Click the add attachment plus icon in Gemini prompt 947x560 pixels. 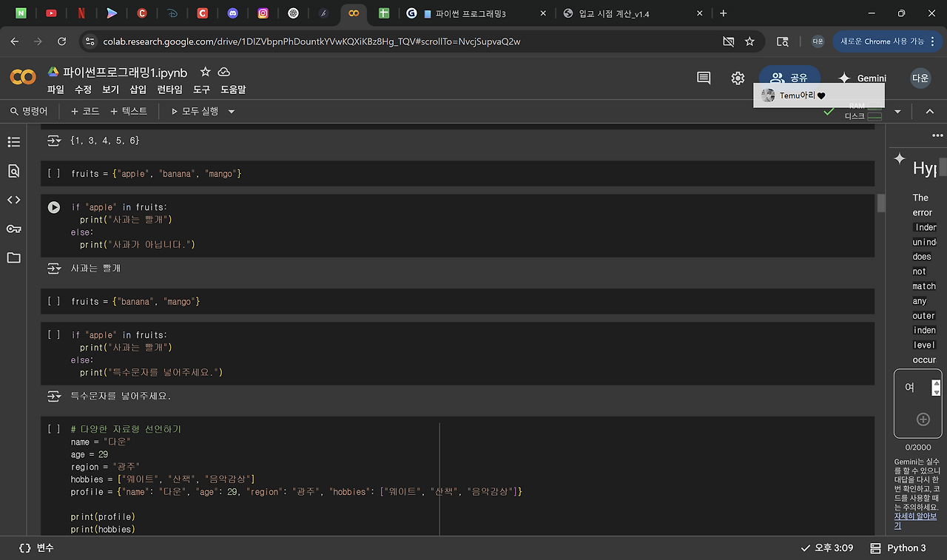click(923, 419)
